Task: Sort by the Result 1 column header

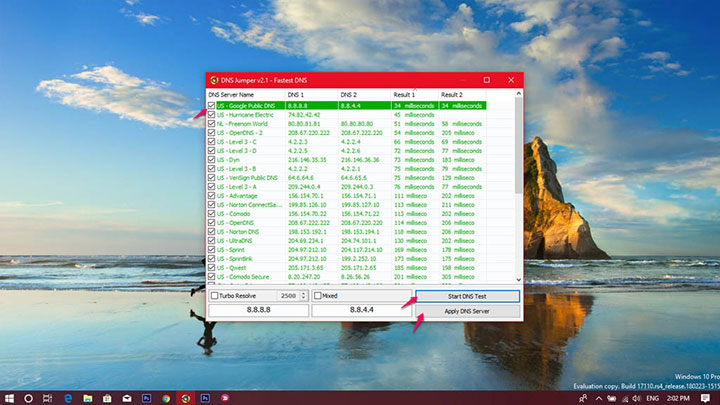Action: (415, 95)
